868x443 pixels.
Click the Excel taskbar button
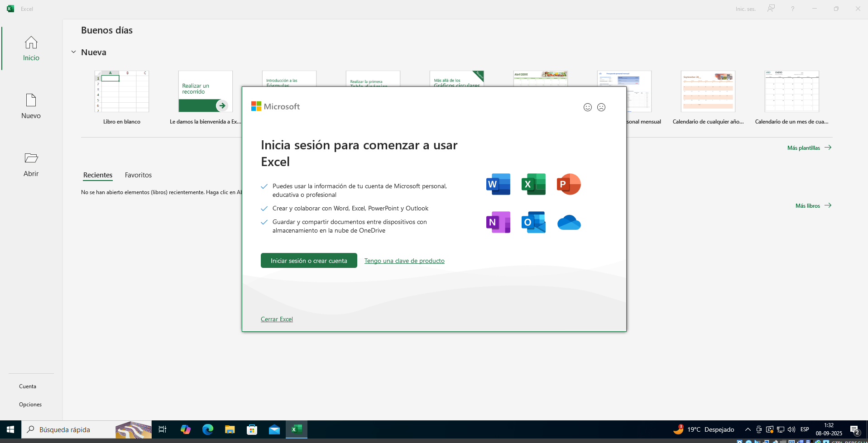297,429
